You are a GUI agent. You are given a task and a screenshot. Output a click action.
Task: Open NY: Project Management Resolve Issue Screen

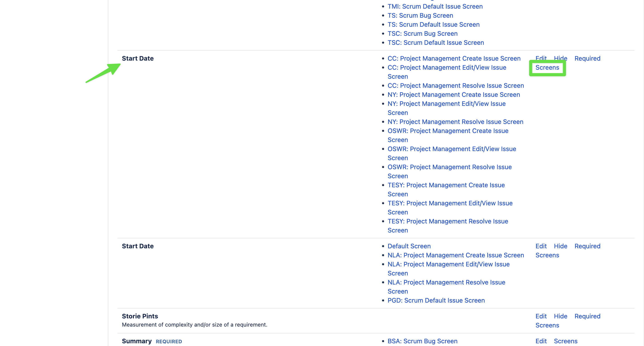455,122
